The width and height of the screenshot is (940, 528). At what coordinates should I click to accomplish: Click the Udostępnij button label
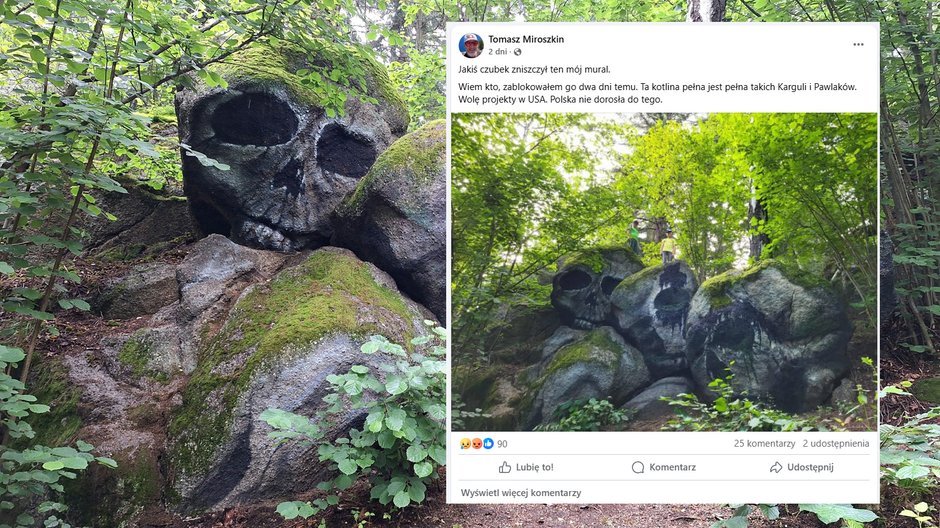click(810, 467)
